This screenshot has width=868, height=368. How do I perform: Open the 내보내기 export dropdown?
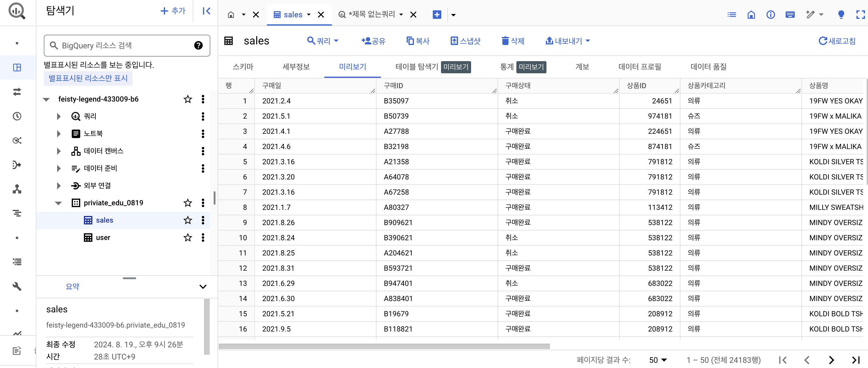pyautogui.click(x=568, y=41)
